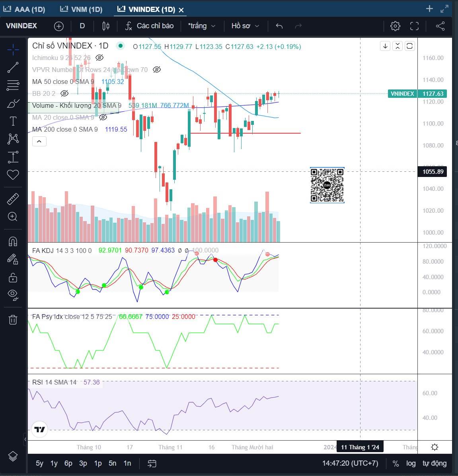Toggle tự động auto scale

(x=435, y=463)
